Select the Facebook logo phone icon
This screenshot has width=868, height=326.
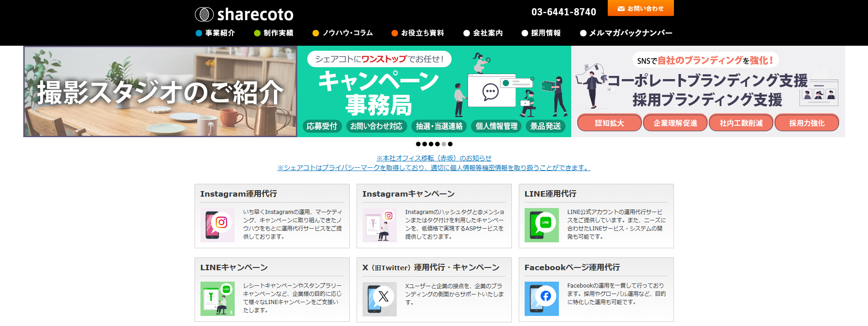point(542,299)
